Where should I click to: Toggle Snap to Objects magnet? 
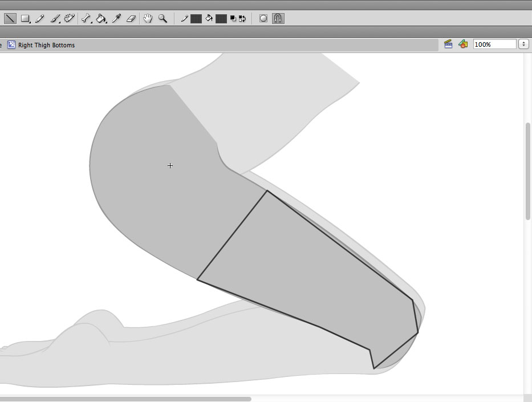tap(278, 18)
